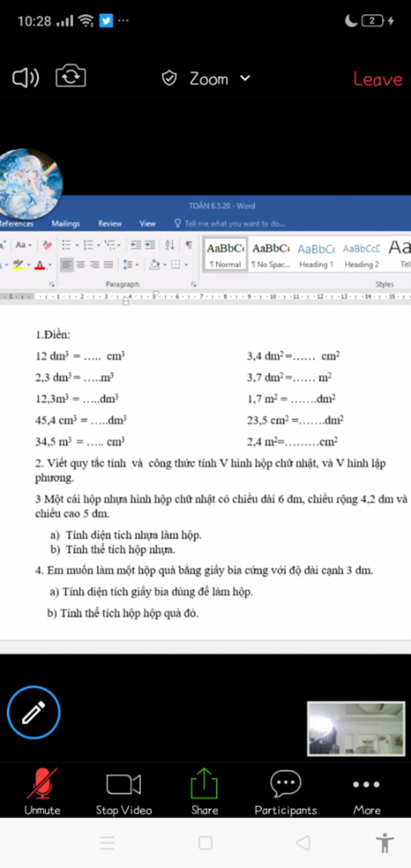Open the Font group dialog launcher
The height and width of the screenshot is (868, 411).
(x=52, y=284)
